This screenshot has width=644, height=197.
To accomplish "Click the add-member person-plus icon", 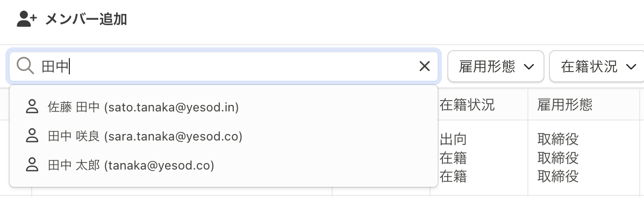I will pyautogui.click(x=27, y=19).
